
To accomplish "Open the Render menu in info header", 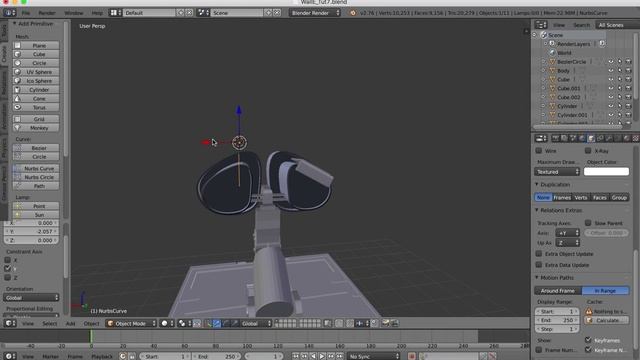I will 47,13.
